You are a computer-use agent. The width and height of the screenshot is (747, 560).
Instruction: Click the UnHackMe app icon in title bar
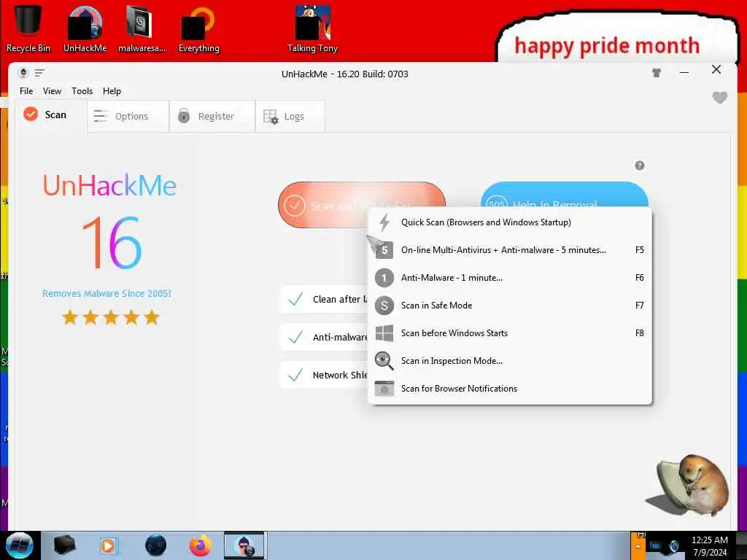(x=23, y=73)
